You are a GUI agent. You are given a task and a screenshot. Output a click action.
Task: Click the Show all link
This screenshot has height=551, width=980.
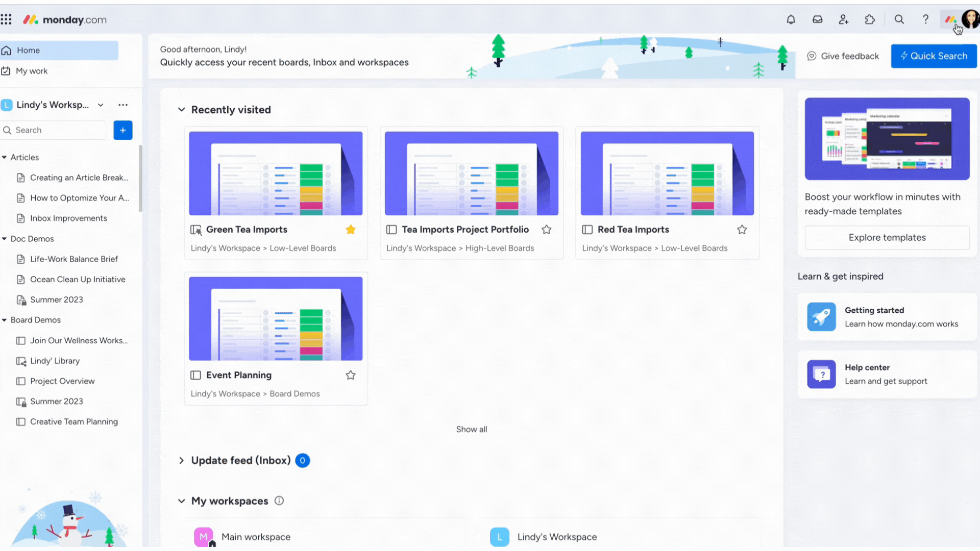[471, 430]
